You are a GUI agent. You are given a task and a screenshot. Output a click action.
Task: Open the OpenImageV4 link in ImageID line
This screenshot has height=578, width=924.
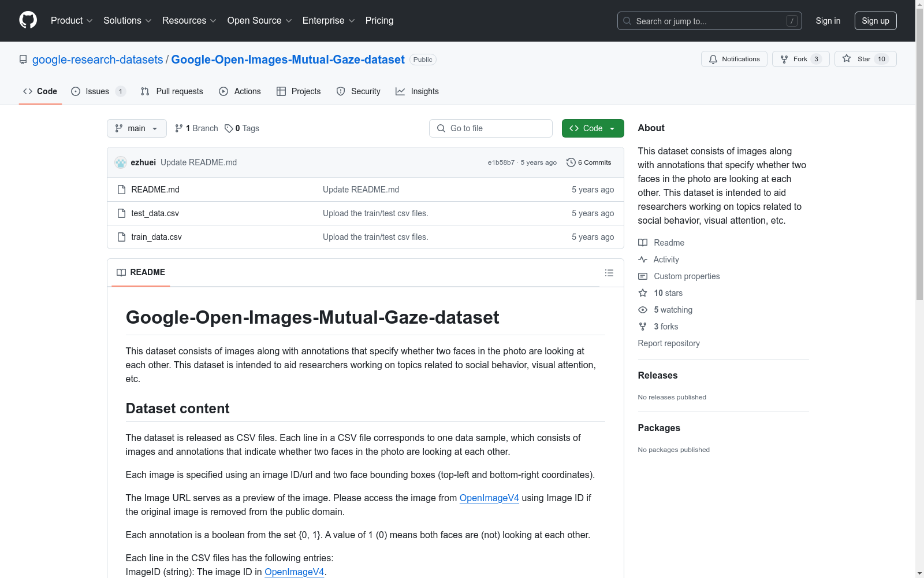(295, 572)
